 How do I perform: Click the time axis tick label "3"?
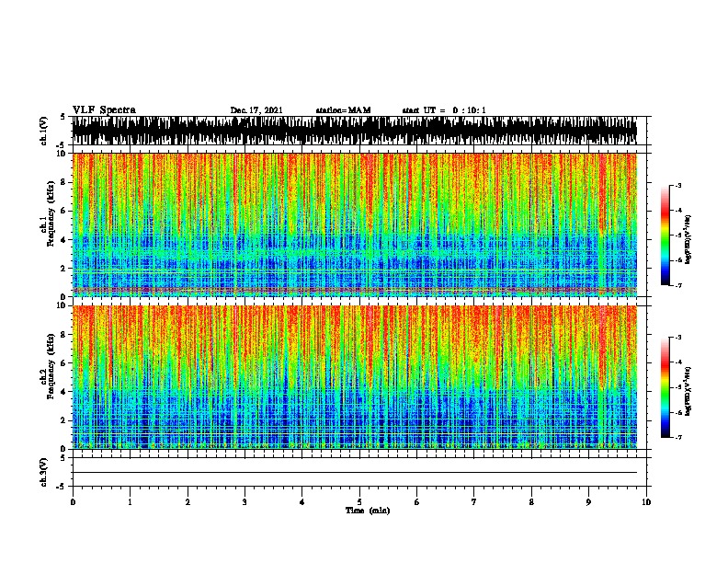245,502
